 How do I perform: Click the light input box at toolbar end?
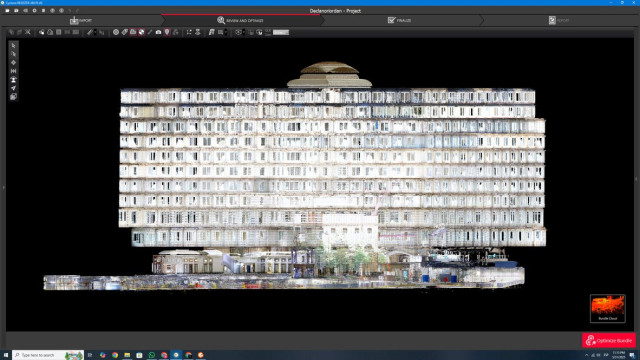pos(281,32)
